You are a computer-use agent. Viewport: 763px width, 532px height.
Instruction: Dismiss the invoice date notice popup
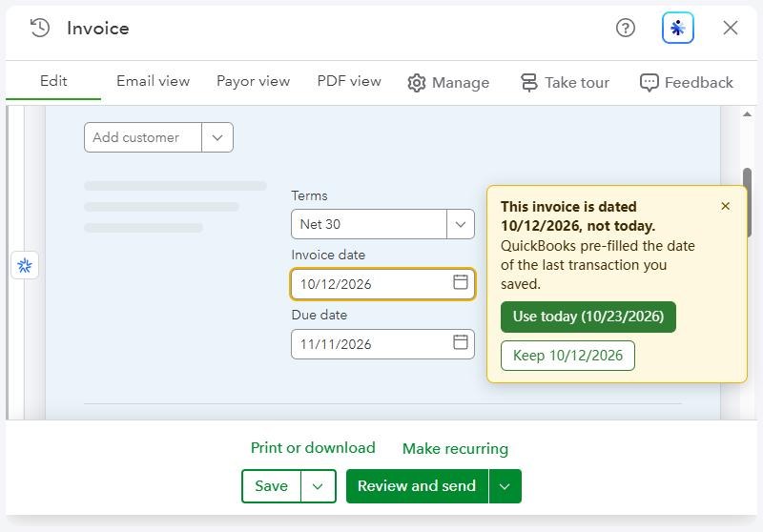pyautogui.click(x=725, y=206)
